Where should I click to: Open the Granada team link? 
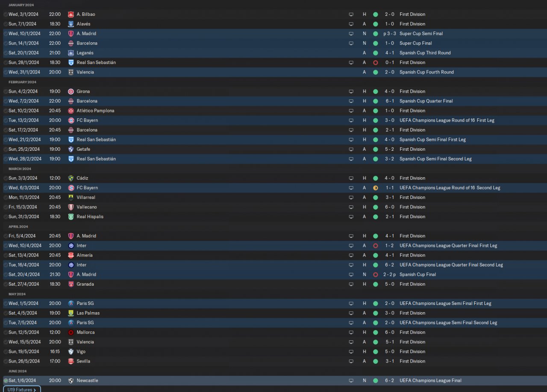point(85,284)
